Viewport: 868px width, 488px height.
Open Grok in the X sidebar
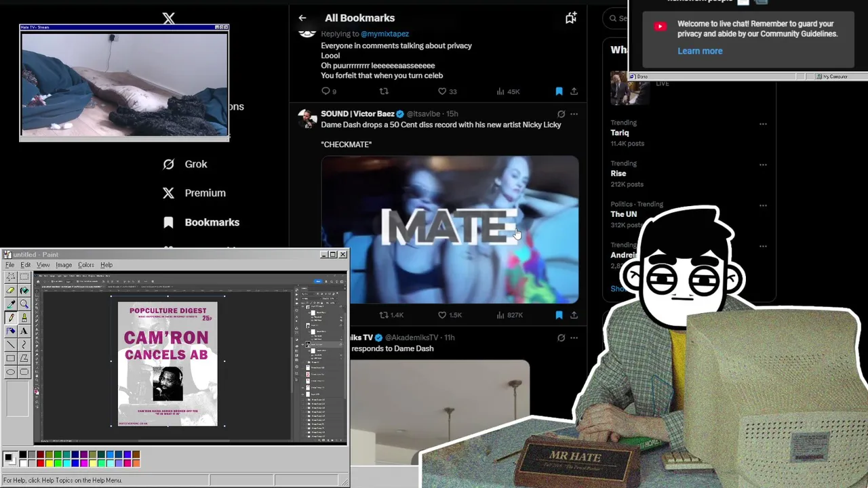click(185, 164)
